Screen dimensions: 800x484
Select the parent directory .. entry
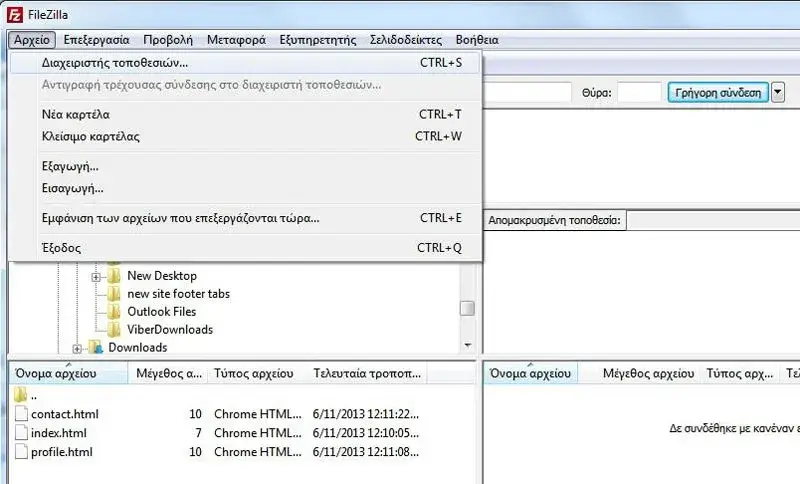[34, 395]
